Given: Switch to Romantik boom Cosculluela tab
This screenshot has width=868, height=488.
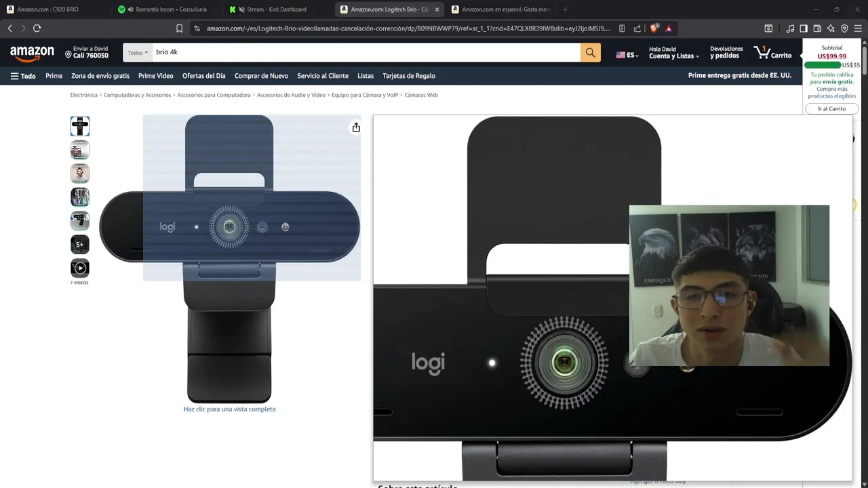Looking at the screenshot, I should 167,9.
